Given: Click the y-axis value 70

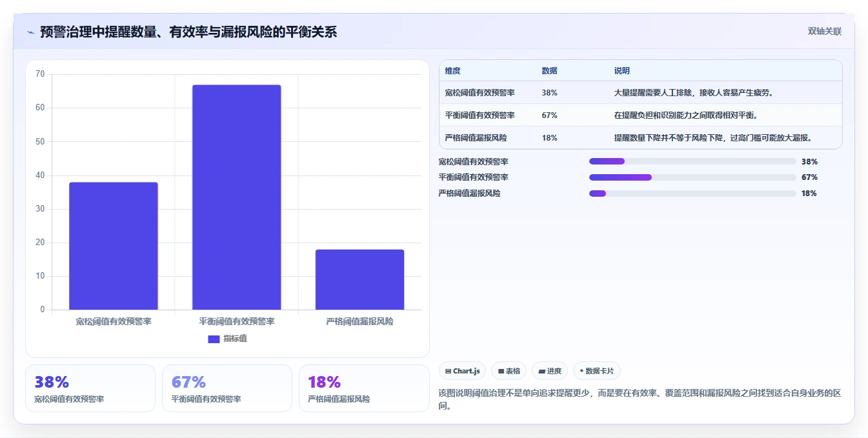Looking at the screenshot, I should tap(40, 74).
